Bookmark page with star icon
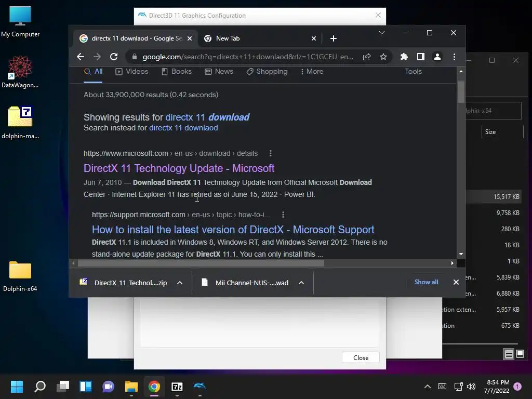Viewport: 532px width, 399px height. click(x=383, y=57)
